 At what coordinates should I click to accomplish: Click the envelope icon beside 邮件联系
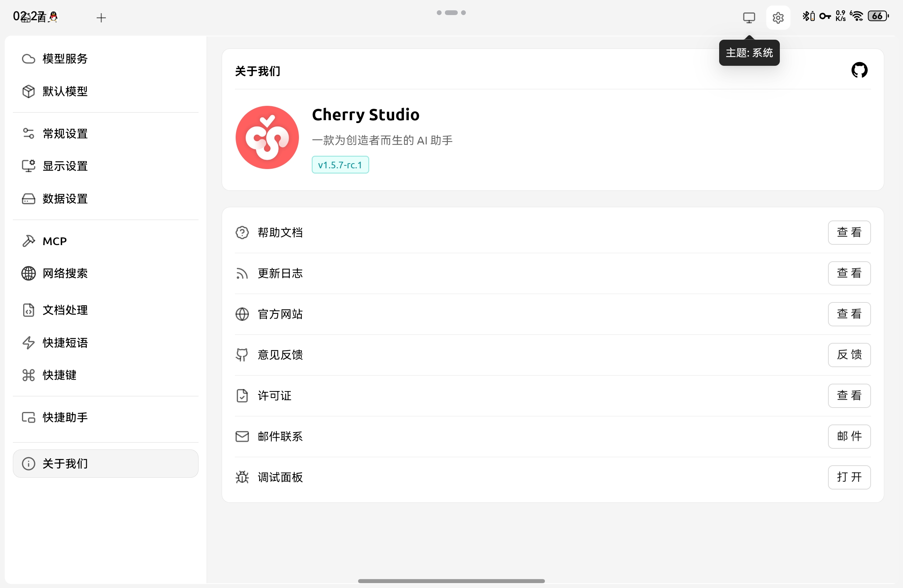tap(242, 437)
